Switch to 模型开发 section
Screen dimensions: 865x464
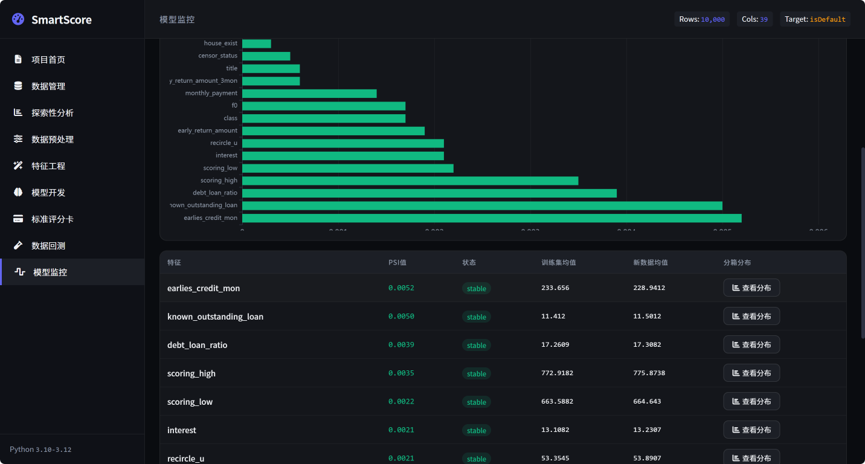click(72, 193)
